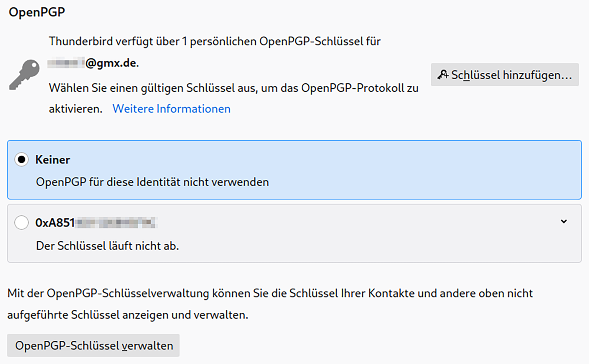Image resolution: width=589 pixels, height=364 pixels.
Task: Click the "OpenPGP" section heading
Action: 37,12
